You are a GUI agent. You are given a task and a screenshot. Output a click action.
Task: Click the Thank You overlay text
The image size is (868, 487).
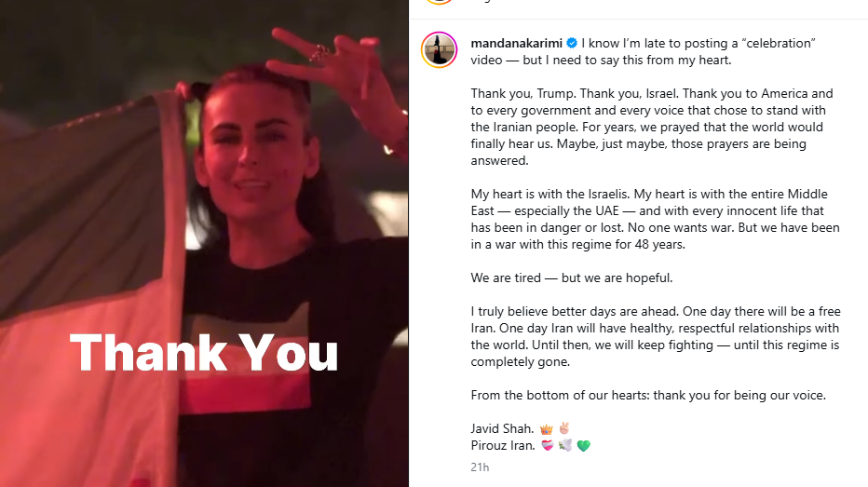click(x=204, y=353)
